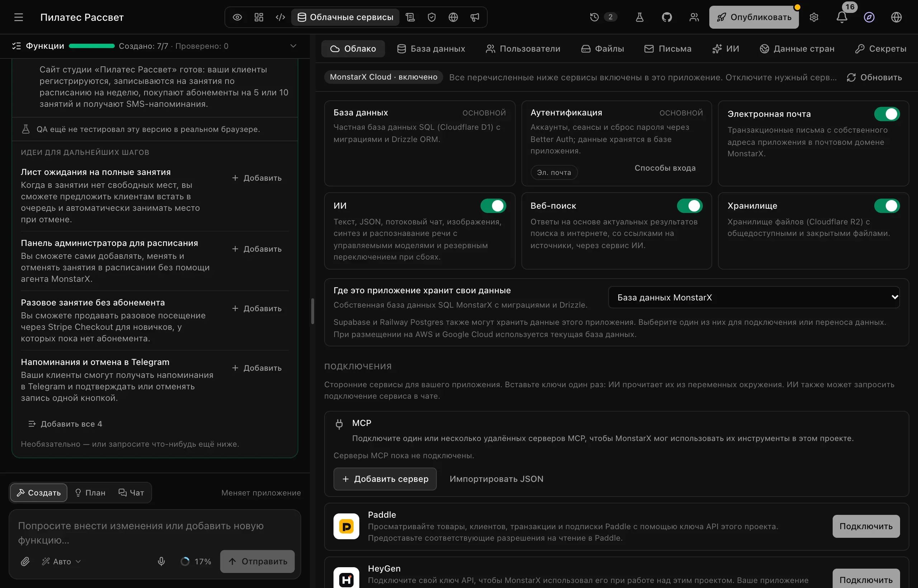
Task: Click Импортировать JSON link
Action: [x=496, y=479]
